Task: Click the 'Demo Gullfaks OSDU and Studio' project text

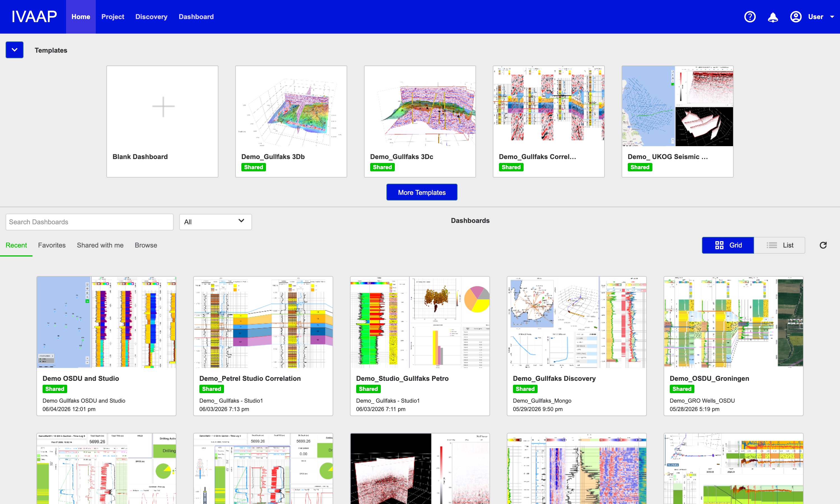Action: (84, 401)
